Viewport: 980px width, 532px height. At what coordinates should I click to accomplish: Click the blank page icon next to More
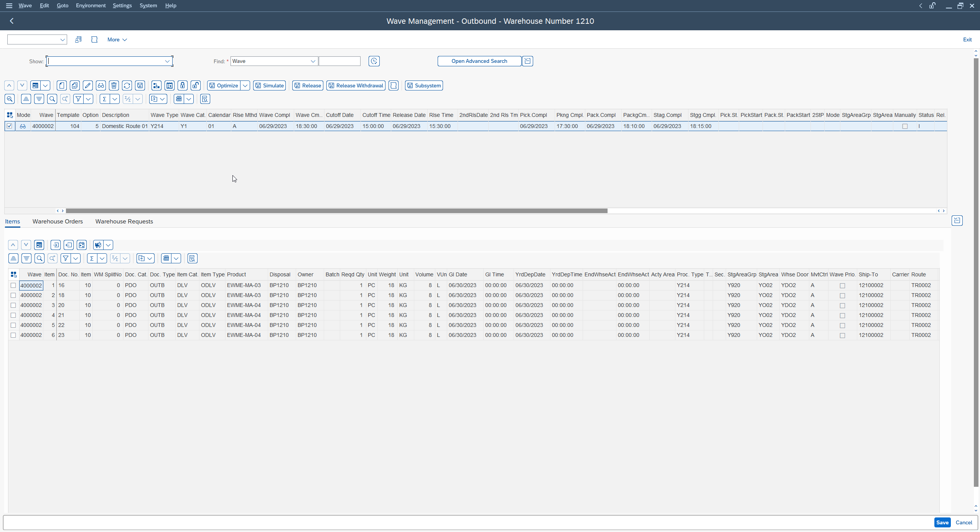[94, 39]
